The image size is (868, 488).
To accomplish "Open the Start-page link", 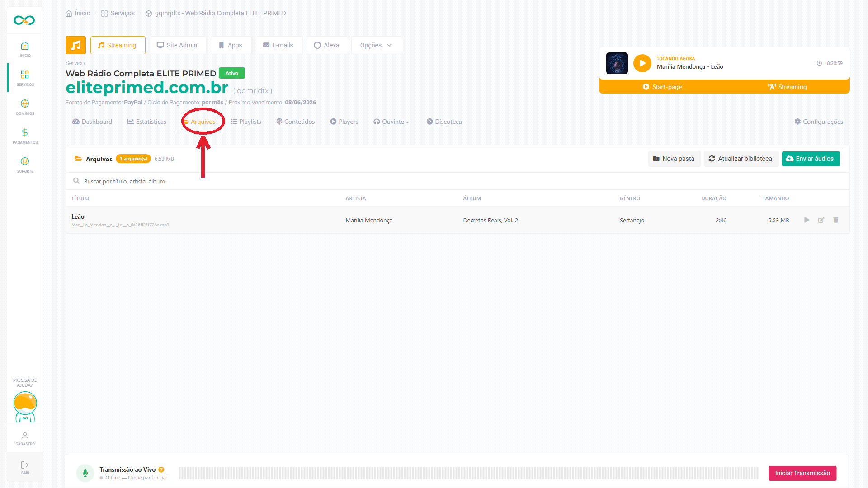I will [x=662, y=87].
